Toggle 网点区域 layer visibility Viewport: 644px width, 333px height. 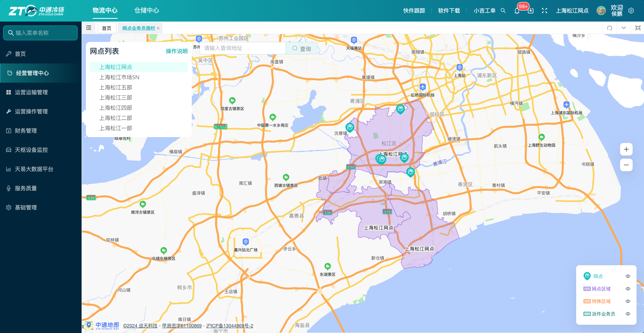click(x=628, y=289)
